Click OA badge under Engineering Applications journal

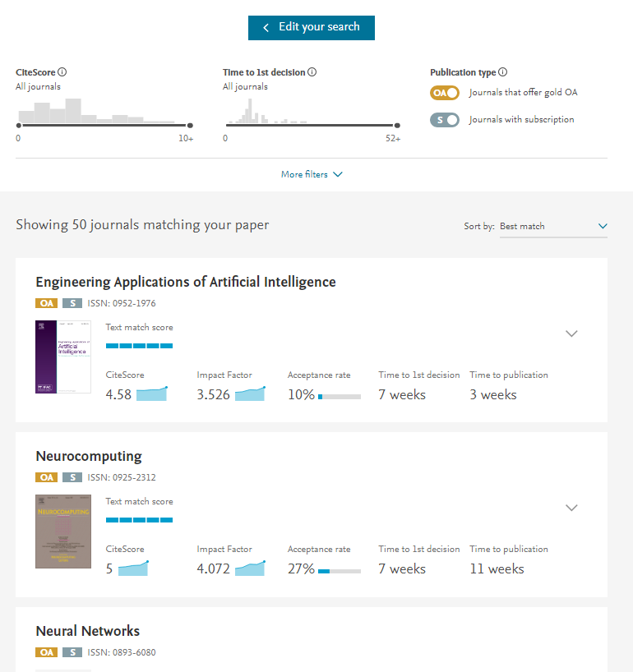coord(47,303)
